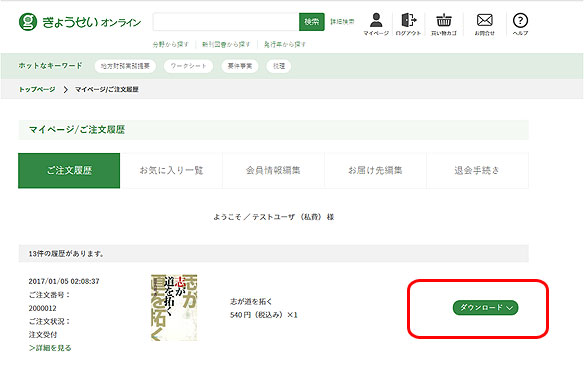Screen dimensions: 584x366
Task: Click the 志が道を拓く product title
Action: tap(251, 301)
